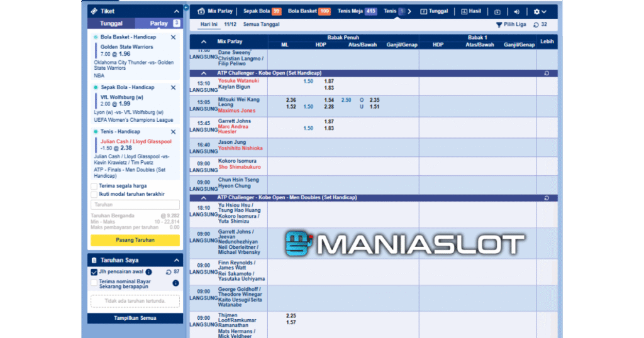Pick Maximus Jones handicap odds 2.28
The height and width of the screenshot is (338, 644).
[328, 107]
